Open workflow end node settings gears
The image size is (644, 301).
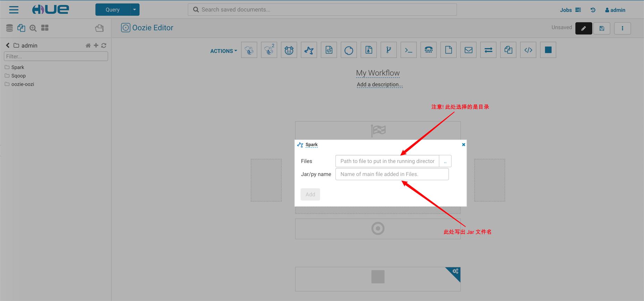coord(455,272)
